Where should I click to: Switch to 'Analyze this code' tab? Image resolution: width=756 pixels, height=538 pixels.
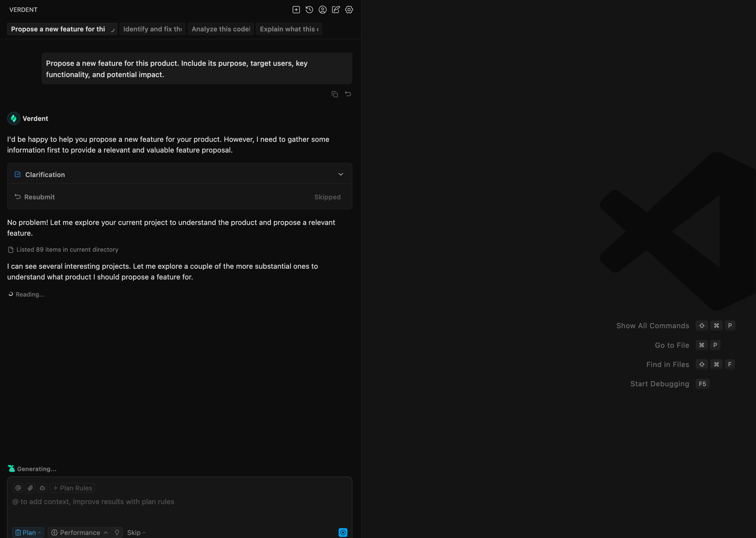pyautogui.click(x=221, y=29)
